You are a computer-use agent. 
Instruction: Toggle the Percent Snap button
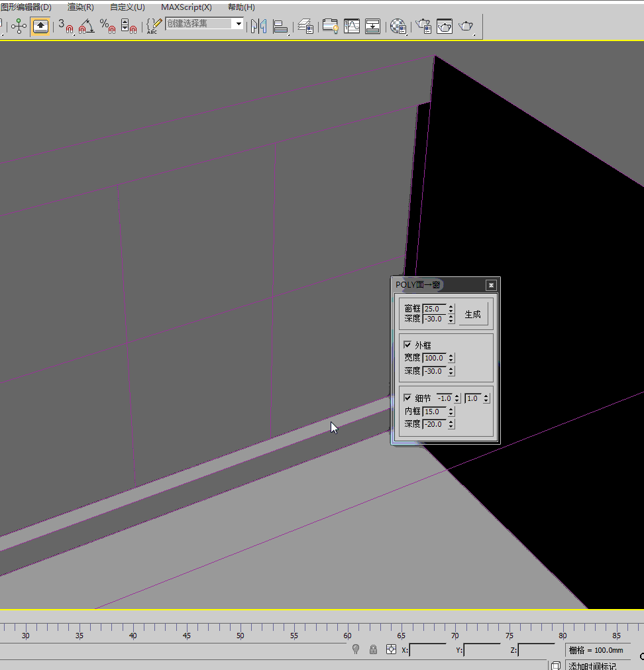pos(107,27)
